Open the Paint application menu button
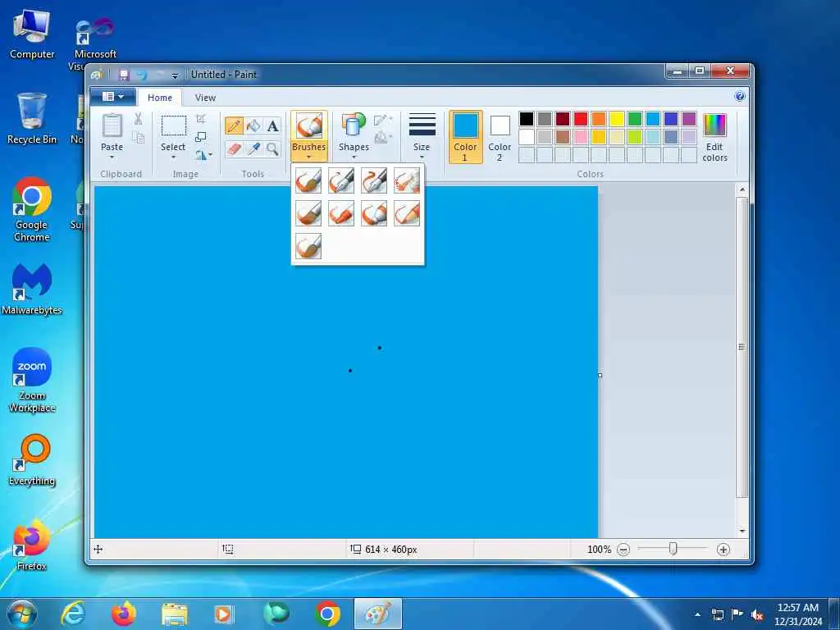 (x=112, y=97)
